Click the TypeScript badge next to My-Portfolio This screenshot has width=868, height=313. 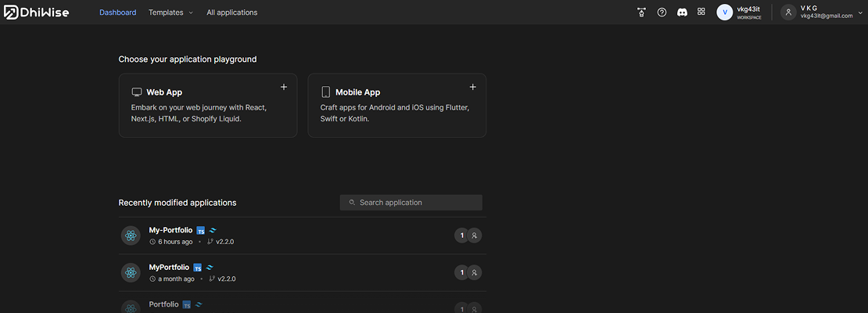[201, 231]
